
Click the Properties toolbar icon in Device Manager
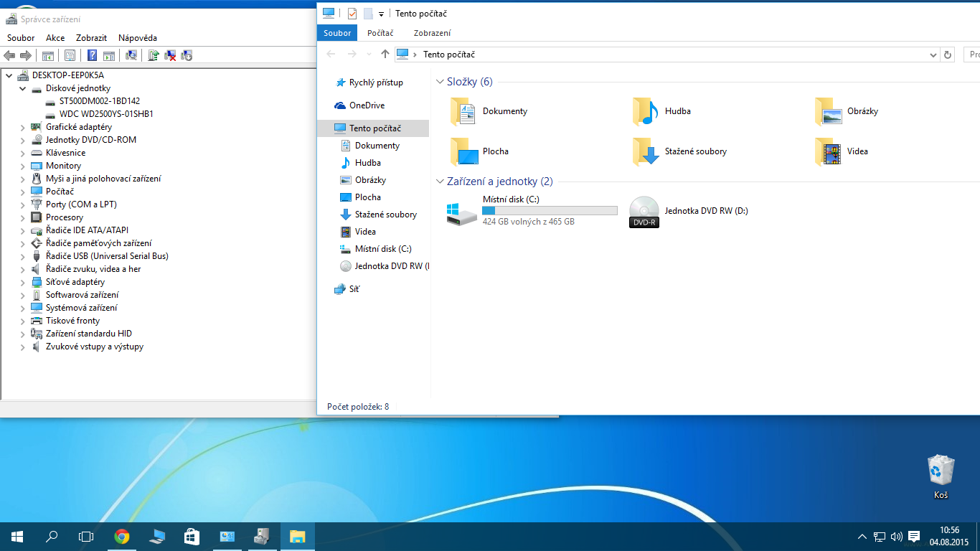tap(70, 55)
